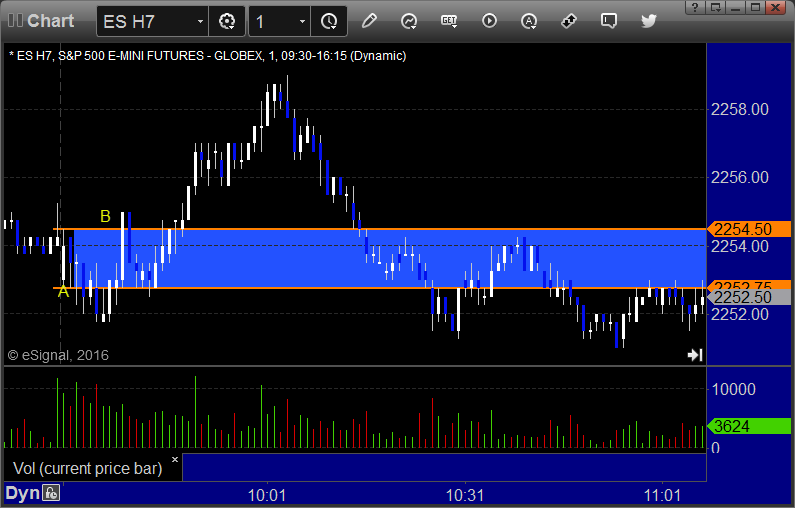Screen dimensions: 795x508
Task: Toggle the time lock icon beside Dyn
Action: point(51,493)
